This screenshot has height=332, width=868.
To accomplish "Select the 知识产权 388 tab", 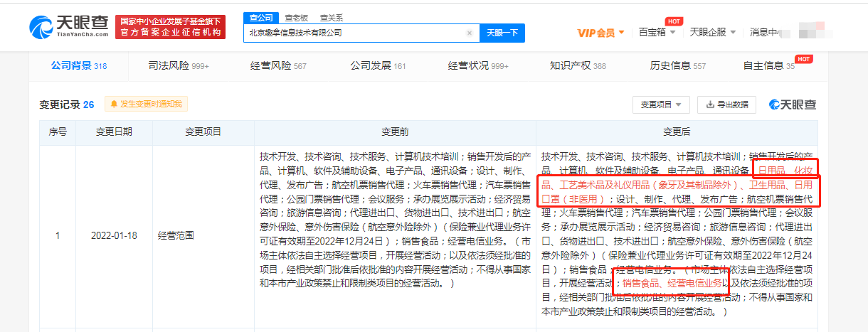I will coord(578,65).
